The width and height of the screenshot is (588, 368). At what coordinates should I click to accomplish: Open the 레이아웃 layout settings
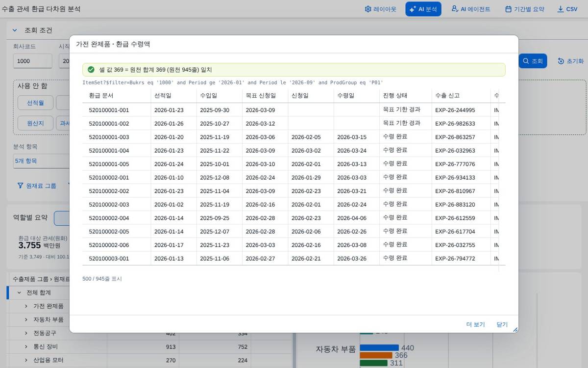coord(380,9)
